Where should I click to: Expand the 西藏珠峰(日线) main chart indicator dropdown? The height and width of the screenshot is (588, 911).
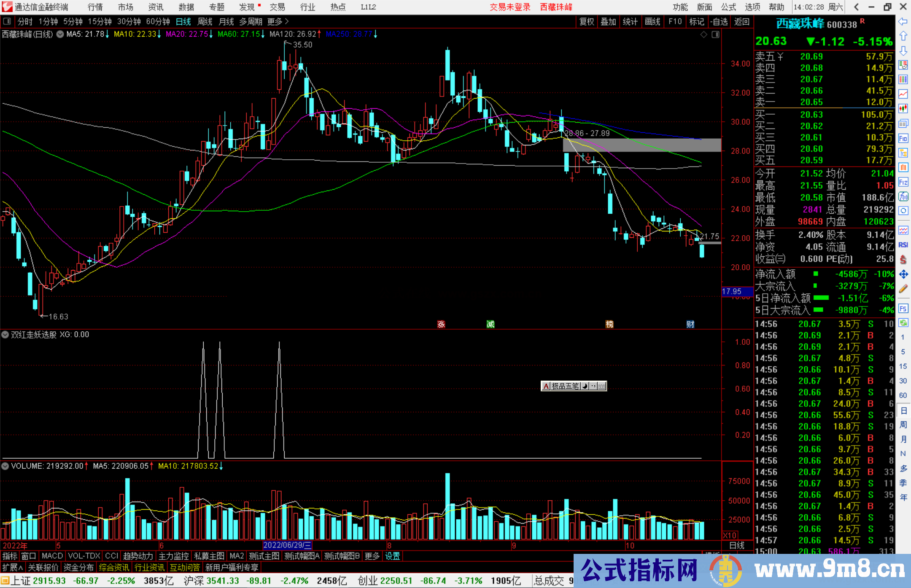click(60, 34)
